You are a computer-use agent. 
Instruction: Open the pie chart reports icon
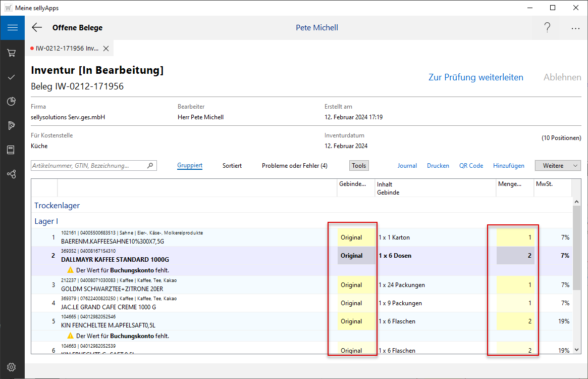click(x=12, y=102)
